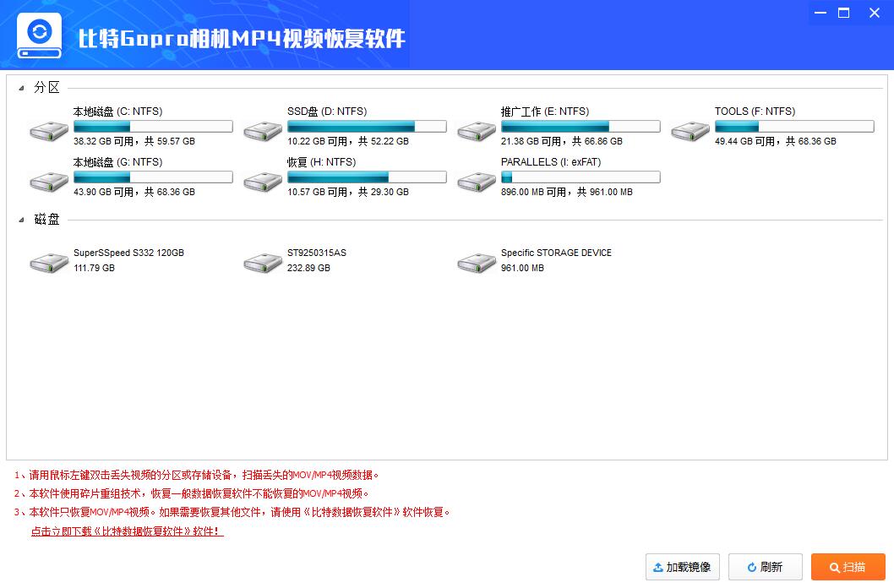Select the drive icon for 本地磁盘 (G: NTFS)

tap(49, 182)
